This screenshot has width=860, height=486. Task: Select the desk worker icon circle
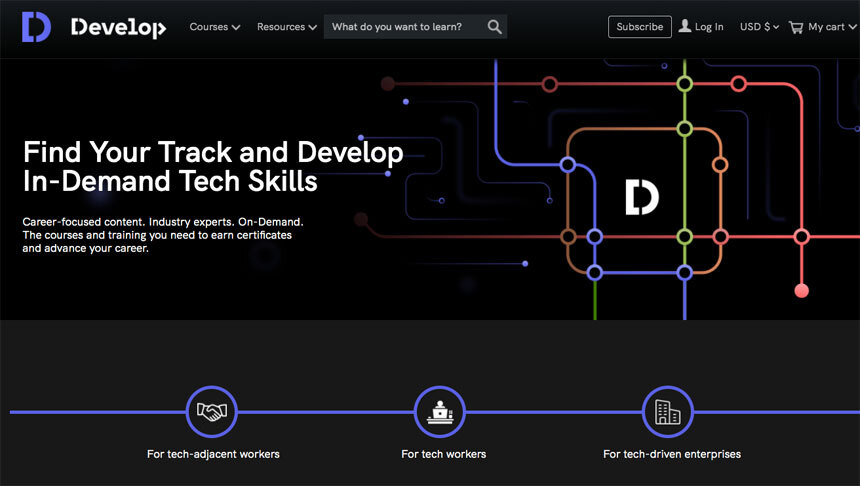(x=440, y=411)
